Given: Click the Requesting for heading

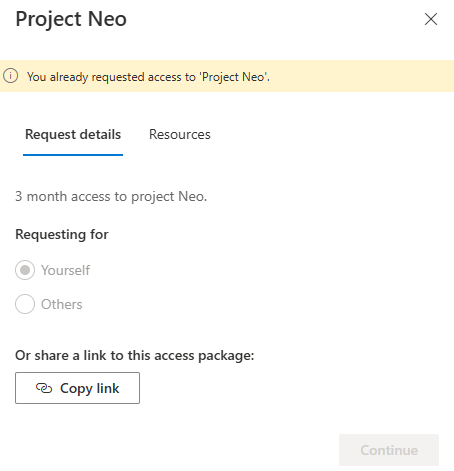Looking at the screenshot, I should (62, 234).
